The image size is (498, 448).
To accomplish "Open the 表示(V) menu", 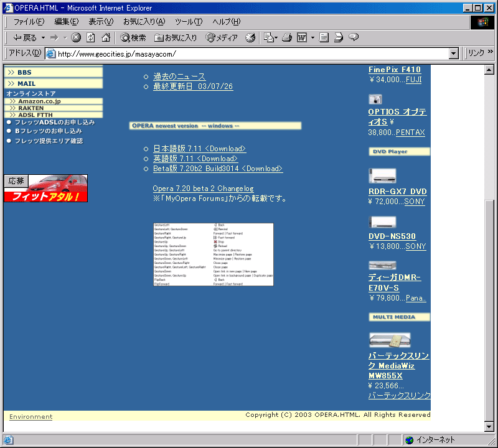I will pos(101,22).
